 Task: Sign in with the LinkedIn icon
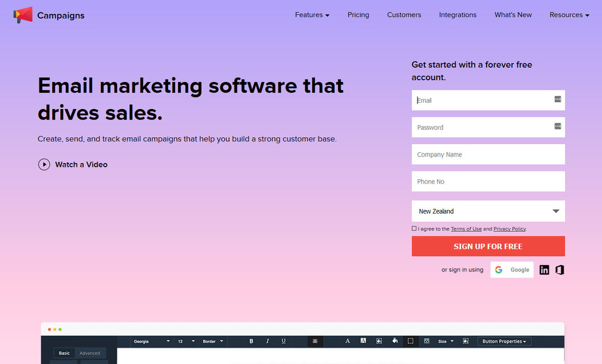[x=544, y=270]
